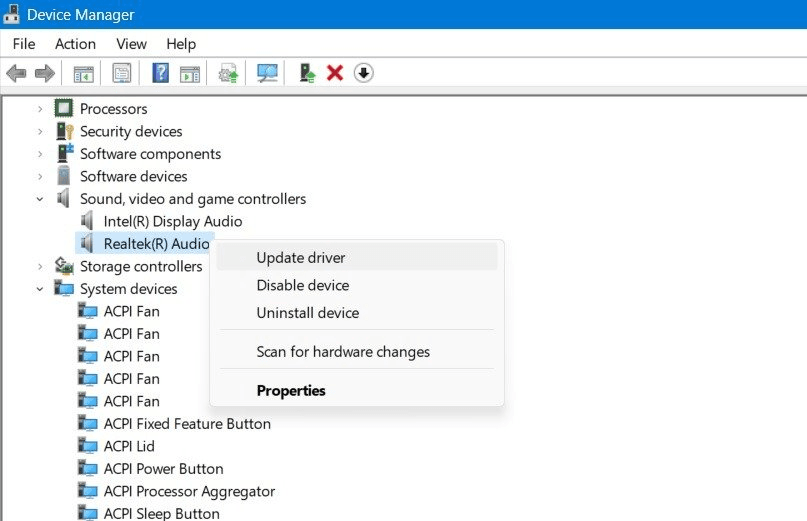Click the Update device driver toolbar icon
The width and height of the screenshot is (807, 521).
pos(228,74)
